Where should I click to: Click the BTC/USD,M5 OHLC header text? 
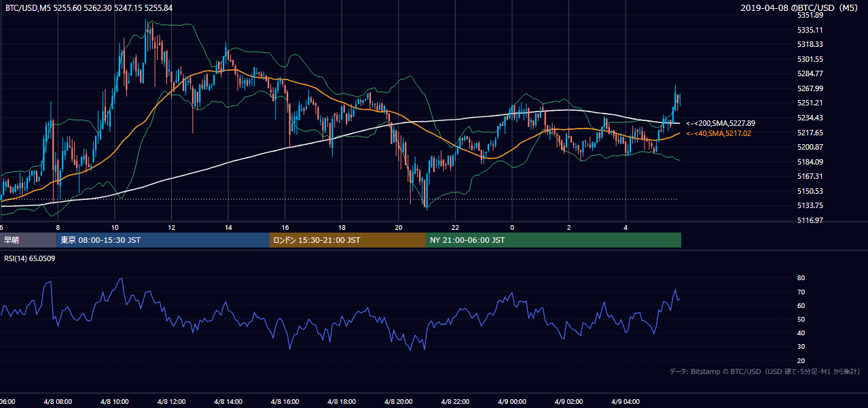coord(89,7)
